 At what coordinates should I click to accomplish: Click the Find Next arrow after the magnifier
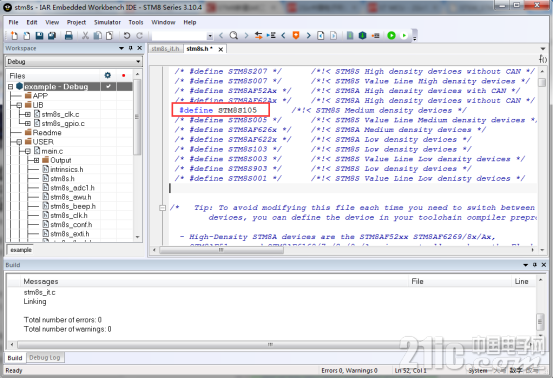[x=246, y=36]
